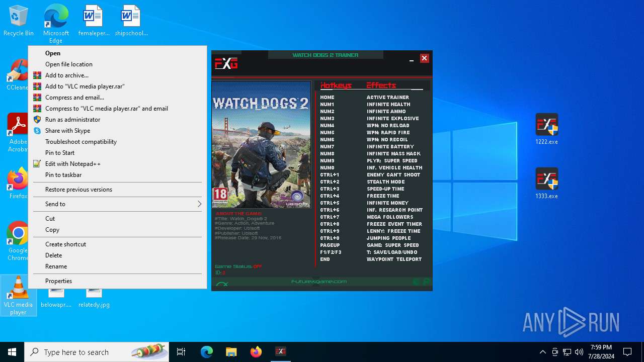Screen dimensions: 644x362
Task: Open Task View from the taskbar
Action: pos(181,352)
